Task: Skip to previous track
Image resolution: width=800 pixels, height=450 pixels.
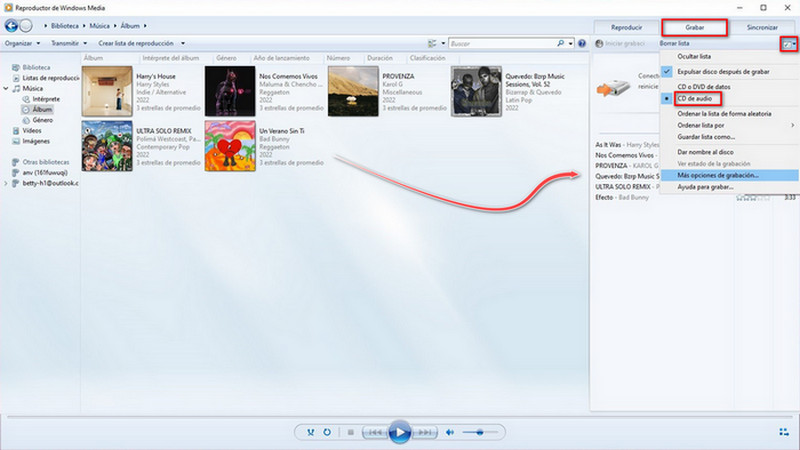Action: point(374,432)
